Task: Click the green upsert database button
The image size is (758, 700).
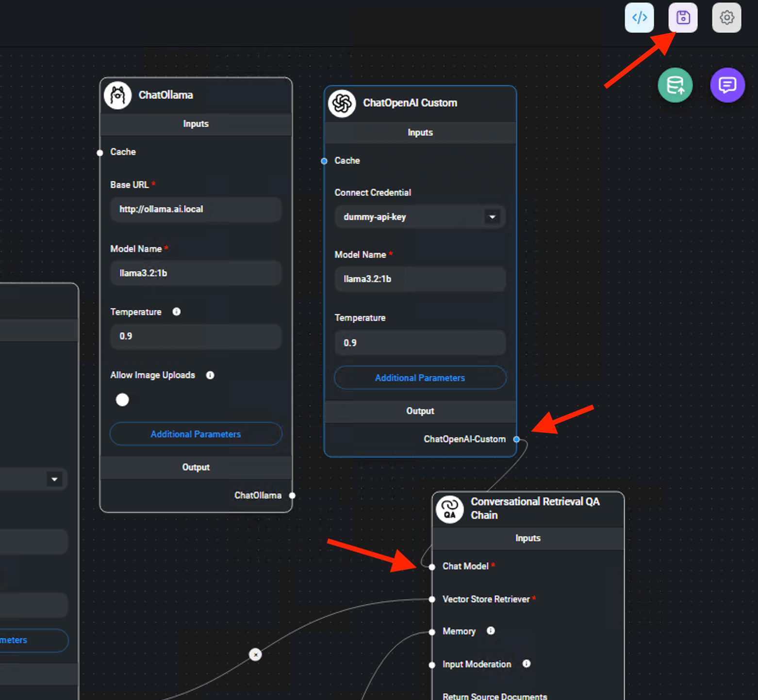Action: pyautogui.click(x=675, y=85)
